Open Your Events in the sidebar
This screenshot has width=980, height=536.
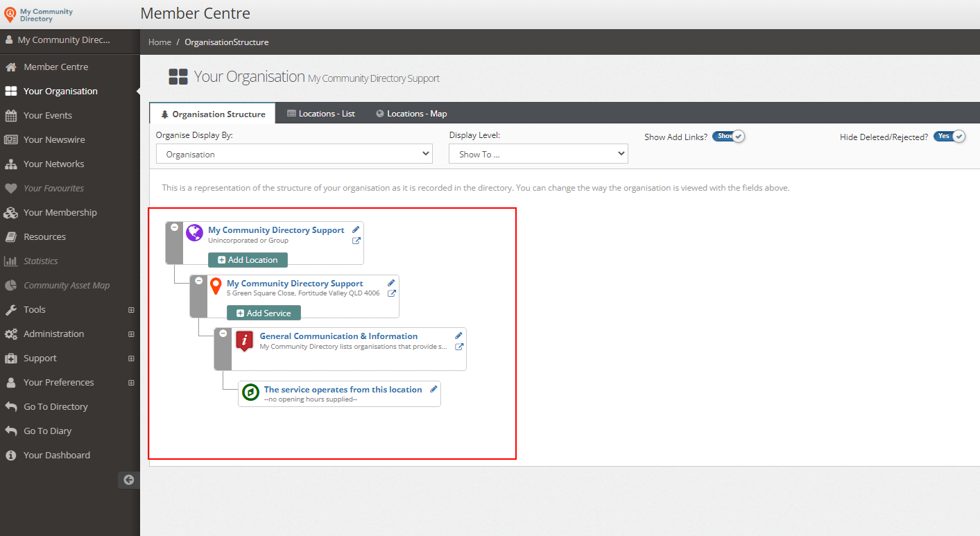pos(47,115)
